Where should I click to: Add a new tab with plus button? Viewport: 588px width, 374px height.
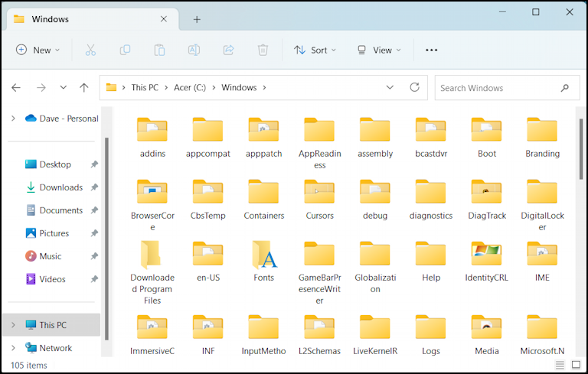point(197,19)
